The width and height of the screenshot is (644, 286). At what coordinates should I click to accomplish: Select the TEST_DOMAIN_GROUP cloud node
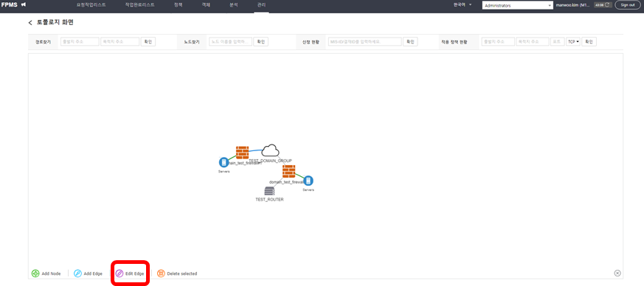pyautogui.click(x=270, y=150)
